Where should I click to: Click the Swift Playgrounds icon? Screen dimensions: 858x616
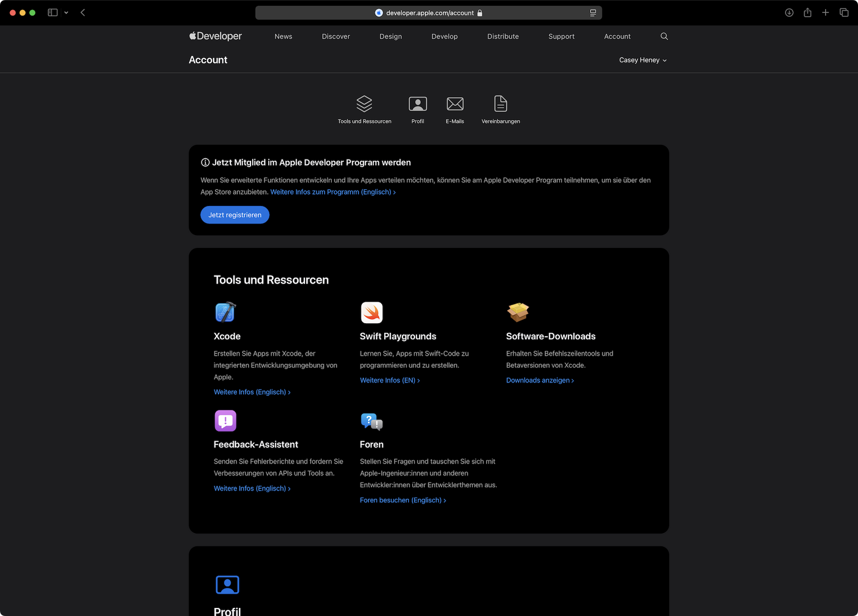click(x=372, y=312)
